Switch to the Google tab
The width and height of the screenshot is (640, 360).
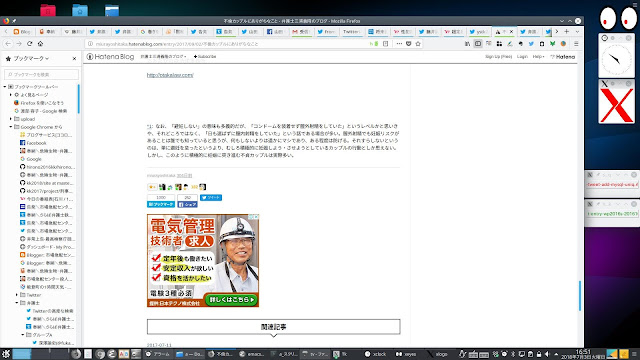click(149, 31)
